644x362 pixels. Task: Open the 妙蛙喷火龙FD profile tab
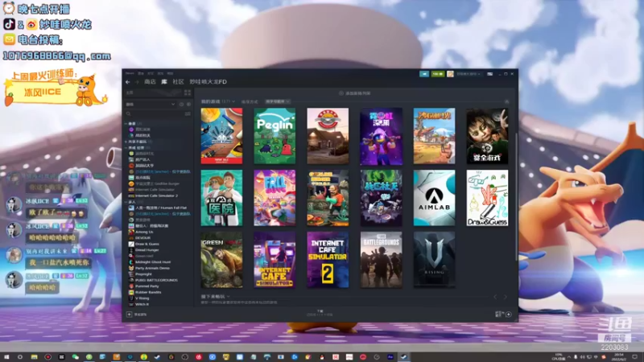pos(208,82)
